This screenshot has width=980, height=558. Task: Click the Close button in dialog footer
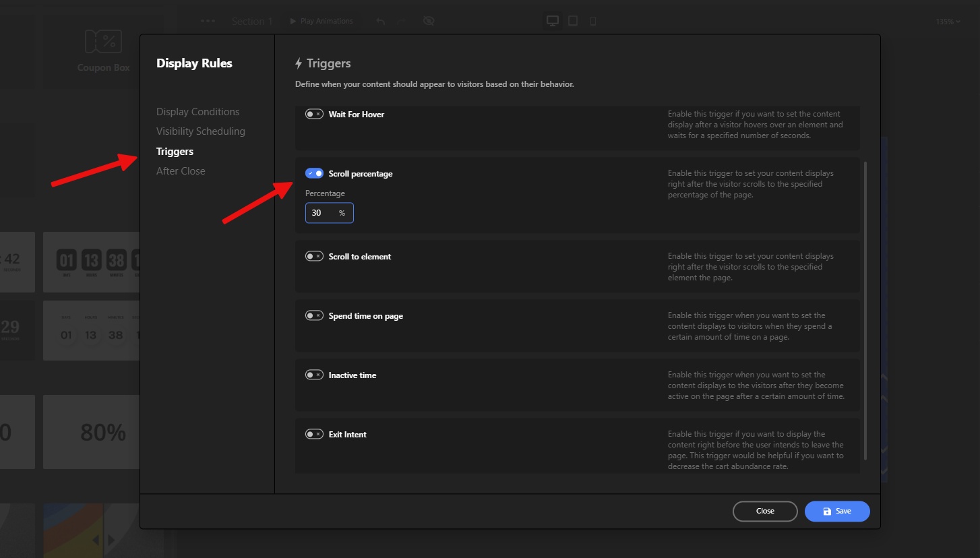pyautogui.click(x=765, y=511)
